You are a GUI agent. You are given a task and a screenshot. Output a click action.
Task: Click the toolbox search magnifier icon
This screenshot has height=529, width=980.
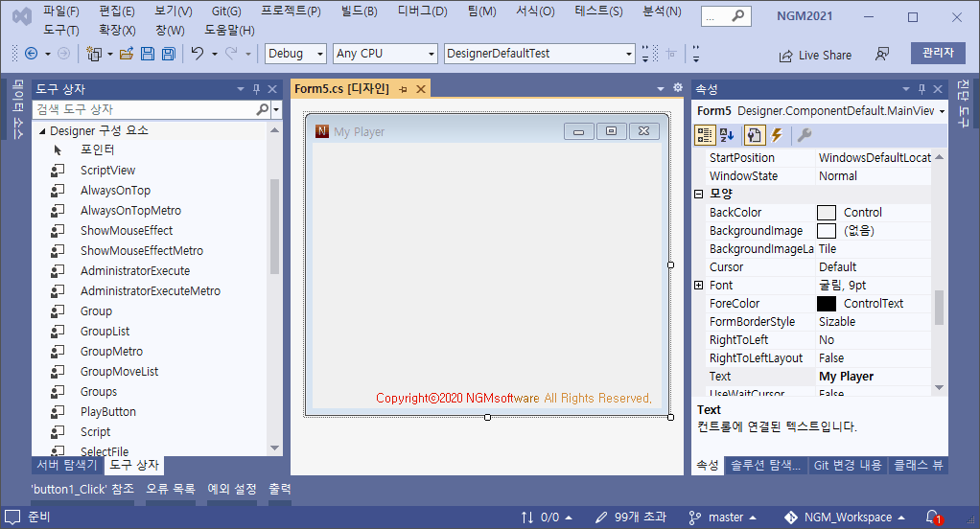(263, 109)
